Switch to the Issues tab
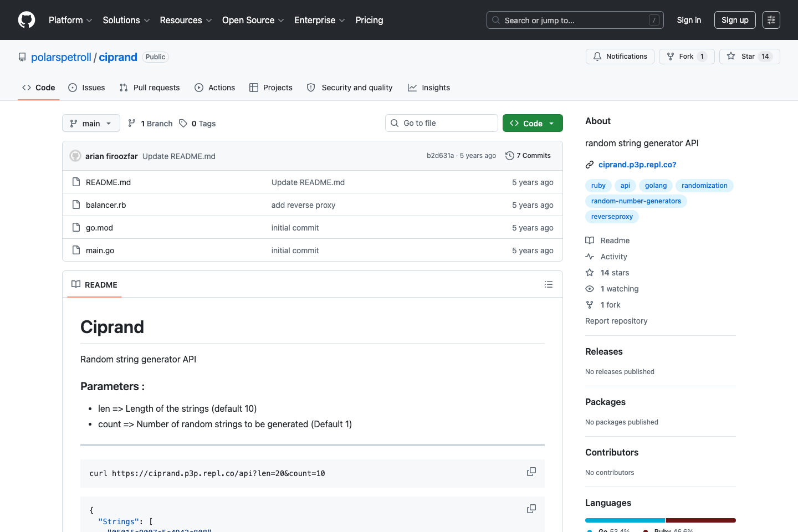The height and width of the screenshot is (532, 798). coord(86,87)
